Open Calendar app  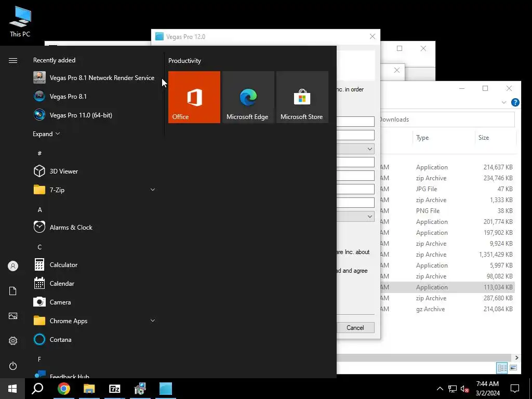[94, 283]
